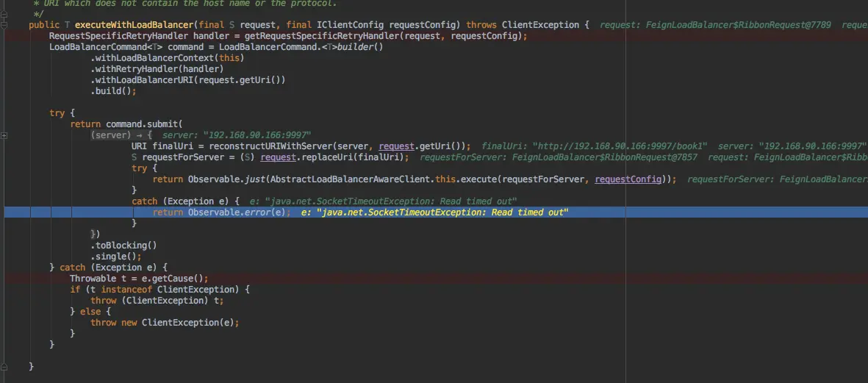The width and height of the screenshot is (868, 383).
Task: Click the '} else {' line
Action: (91, 312)
